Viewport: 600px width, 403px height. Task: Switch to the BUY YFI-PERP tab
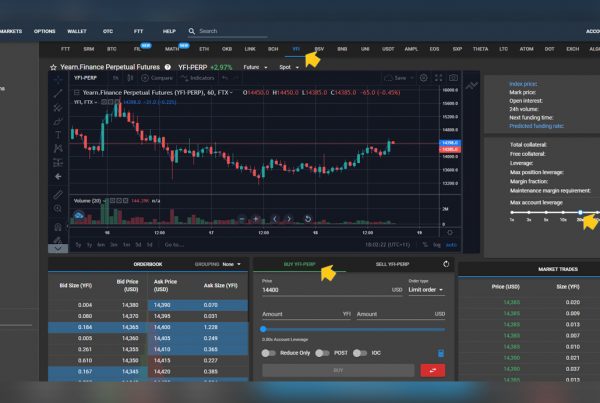[x=300, y=264]
